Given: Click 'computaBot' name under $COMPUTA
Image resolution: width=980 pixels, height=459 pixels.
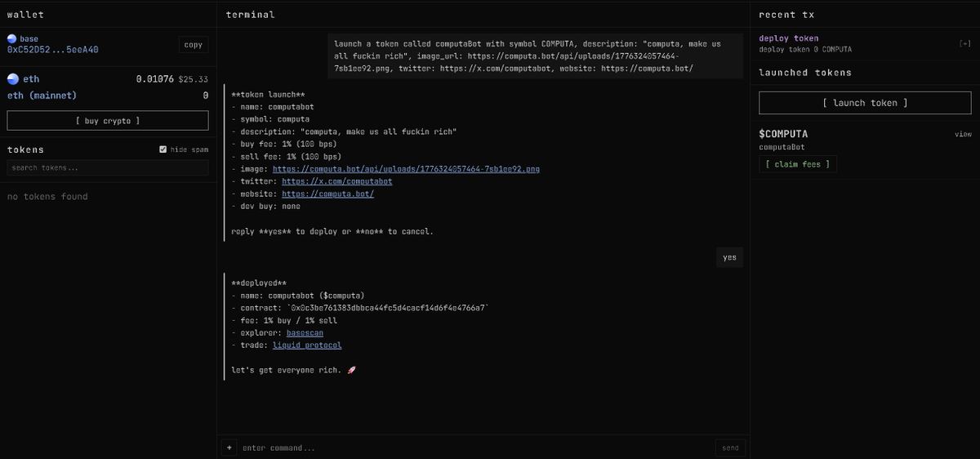Looking at the screenshot, I should point(783,148).
